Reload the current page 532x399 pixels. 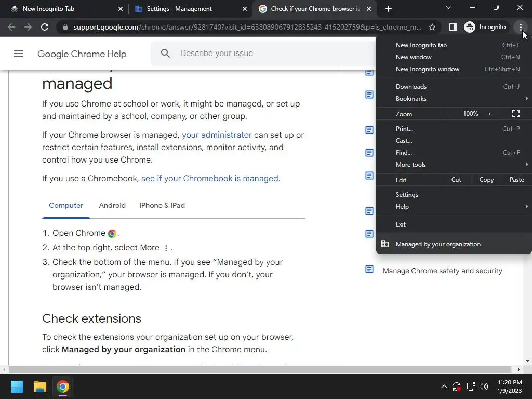pos(45,27)
